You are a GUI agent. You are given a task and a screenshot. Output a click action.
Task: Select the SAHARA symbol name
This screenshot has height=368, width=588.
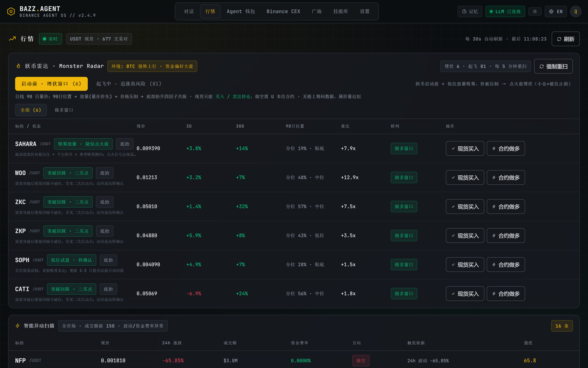pyautogui.click(x=26, y=144)
